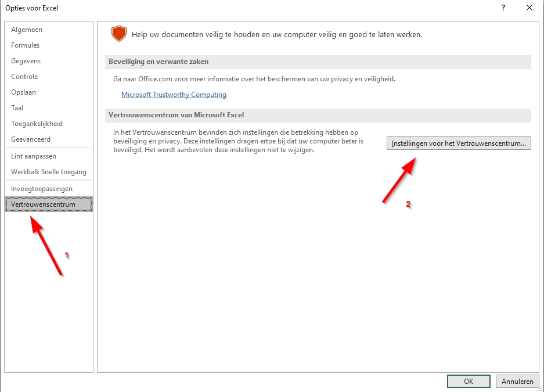Screen dimensions: 544x392
Task: Open the Algemeen options category
Action: pyautogui.click(x=27, y=30)
